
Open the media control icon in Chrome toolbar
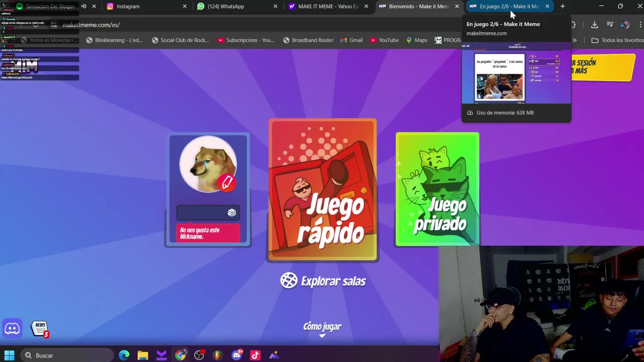(x=610, y=25)
